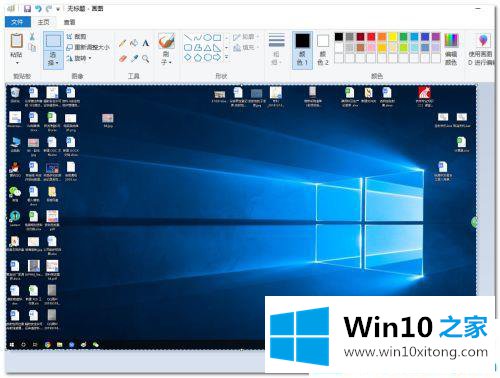The height and width of the screenshot is (378, 500).
Task: Save the drawing from quick access toolbar
Action: pyautogui.click(x=27, y=8)
